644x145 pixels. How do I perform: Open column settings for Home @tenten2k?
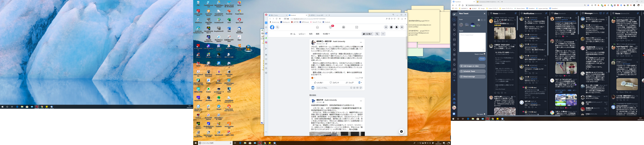pos(516,13)
